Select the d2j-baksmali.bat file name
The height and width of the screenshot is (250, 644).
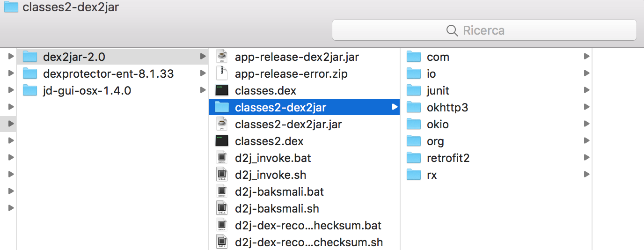pos(279,192)
